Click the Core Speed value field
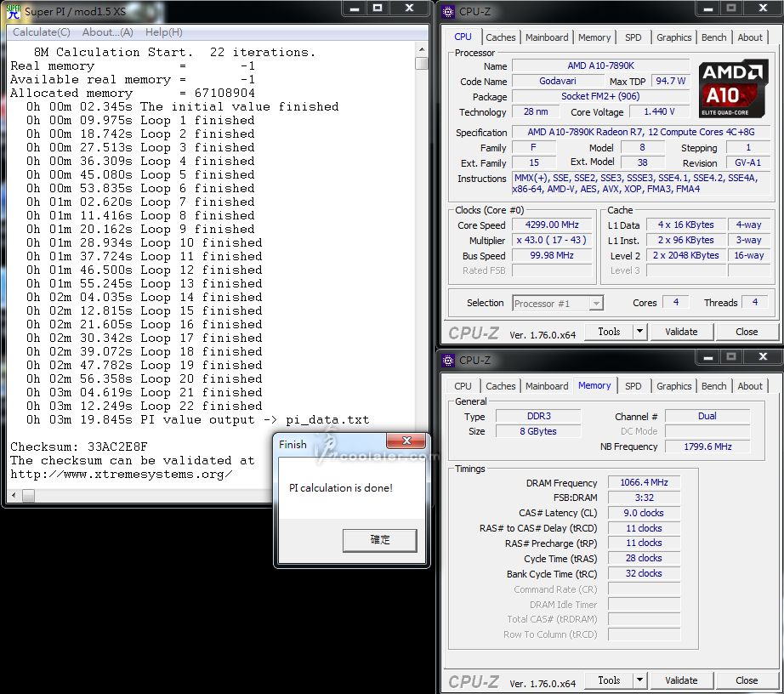 pos(552,225)
